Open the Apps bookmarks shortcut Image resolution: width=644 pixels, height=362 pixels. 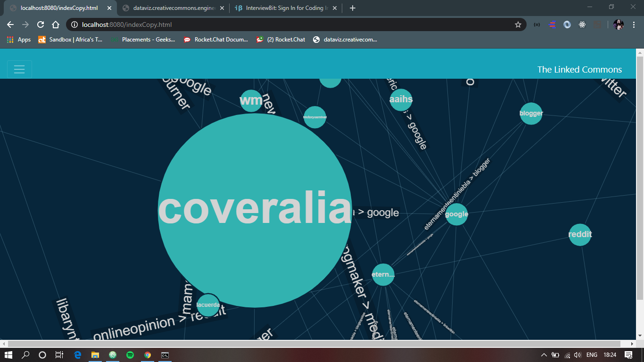[x=19, y=40]
